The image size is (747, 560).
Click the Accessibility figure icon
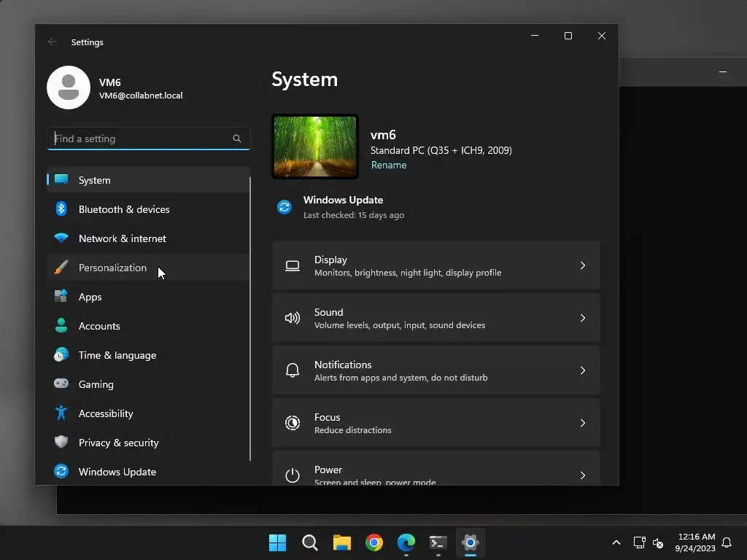tap(61, 413)
